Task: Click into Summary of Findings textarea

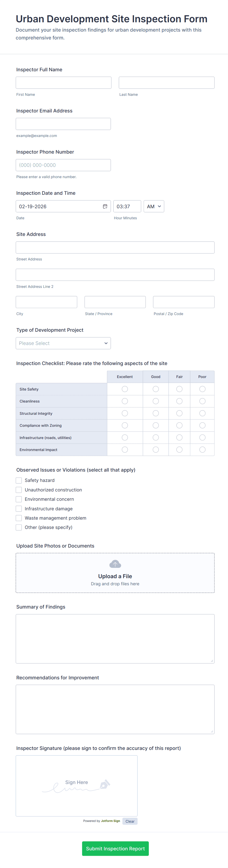Action: point(115,638)
